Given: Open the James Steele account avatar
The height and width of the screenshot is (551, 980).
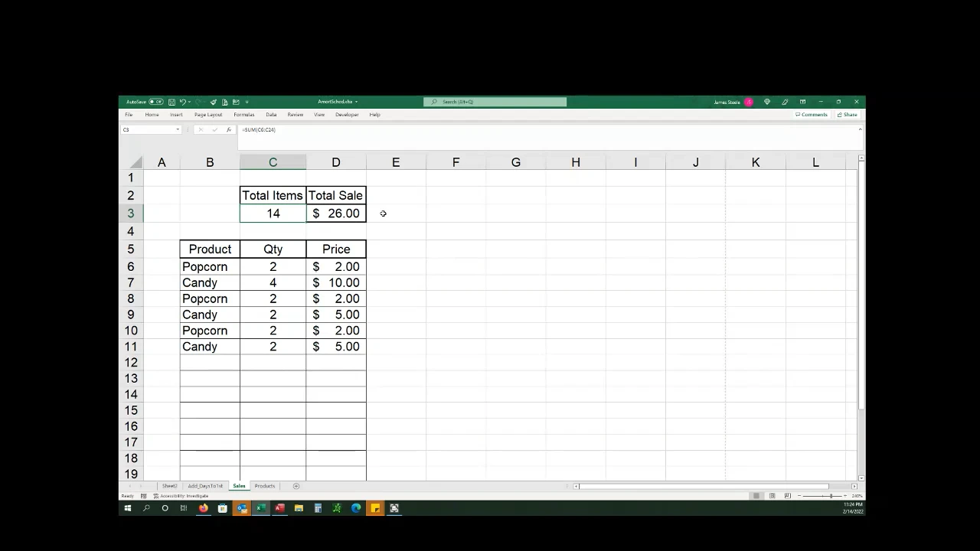Looking at the screenshot, I should (x=749, y=102).
